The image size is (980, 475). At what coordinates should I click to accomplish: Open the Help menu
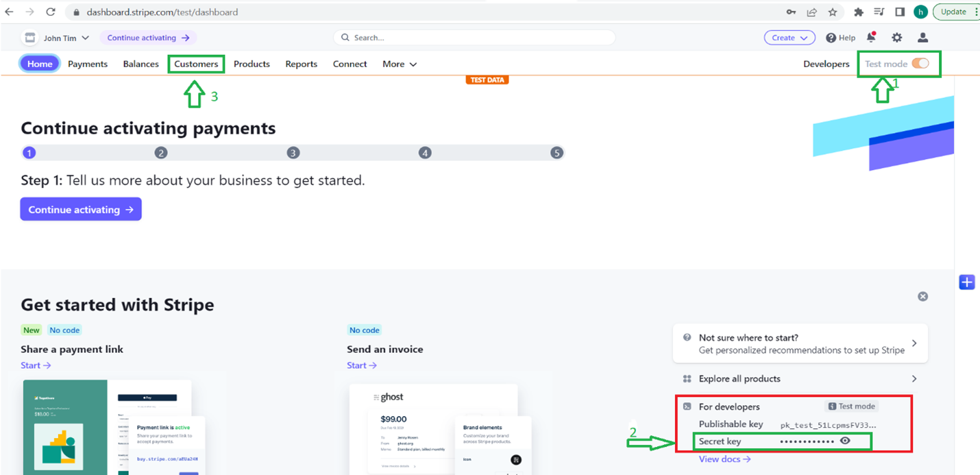tap(841, 38)
